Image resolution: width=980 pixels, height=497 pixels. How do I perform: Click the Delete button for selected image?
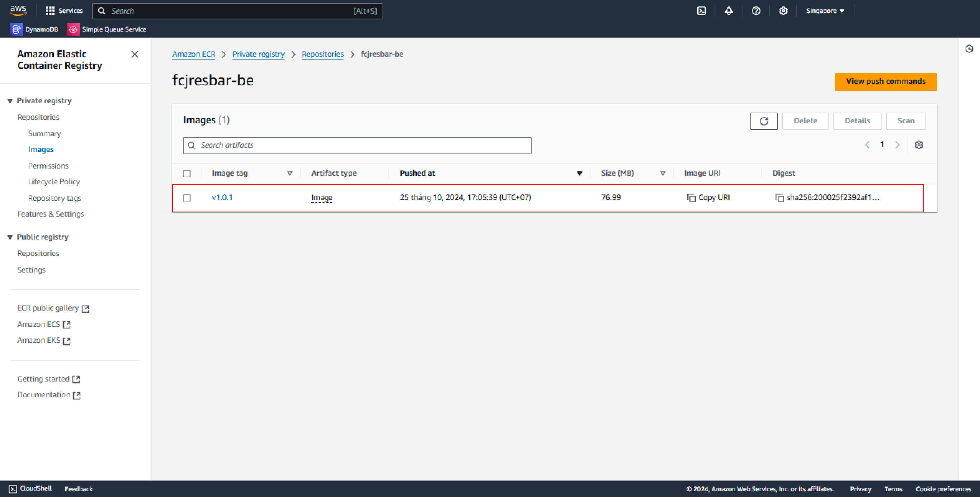805,120
